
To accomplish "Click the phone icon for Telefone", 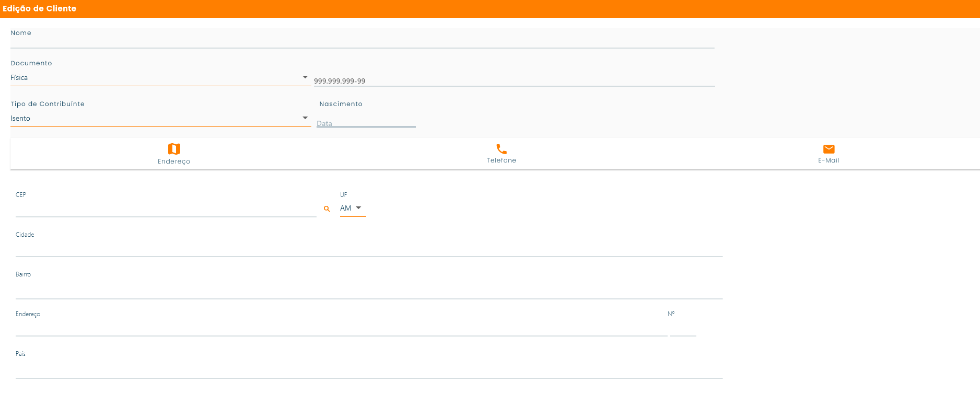I will (501, 149).
